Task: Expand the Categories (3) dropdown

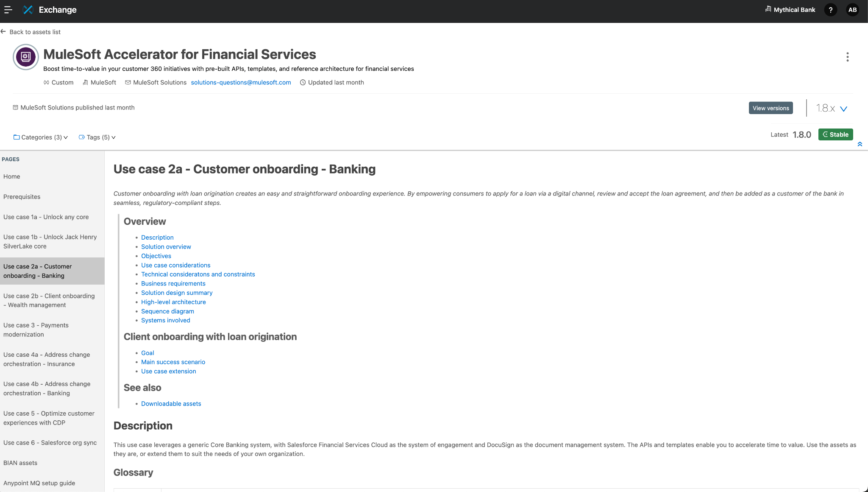Action: point(41,137)
